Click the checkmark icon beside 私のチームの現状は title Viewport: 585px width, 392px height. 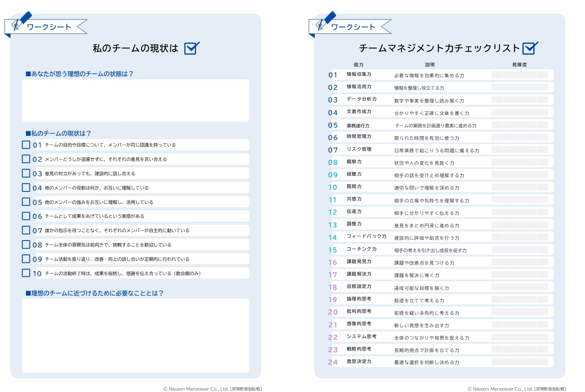[x=191, y=48]
